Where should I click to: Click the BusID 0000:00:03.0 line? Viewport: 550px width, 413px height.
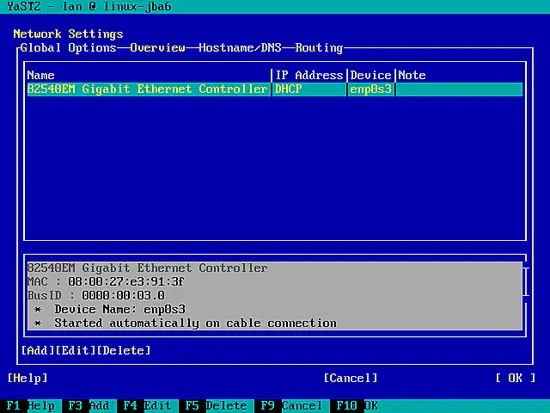[x=96, y=295]
